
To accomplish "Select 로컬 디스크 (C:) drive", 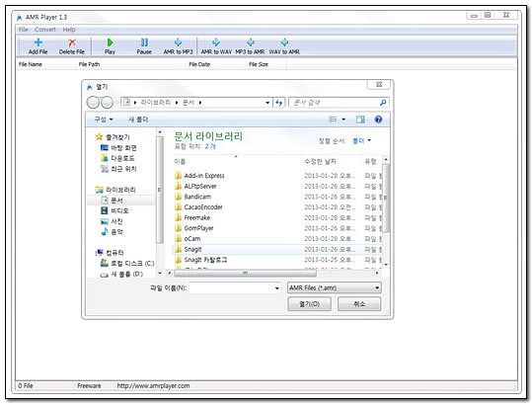I will pyautogui.click(x=127, y=264).
